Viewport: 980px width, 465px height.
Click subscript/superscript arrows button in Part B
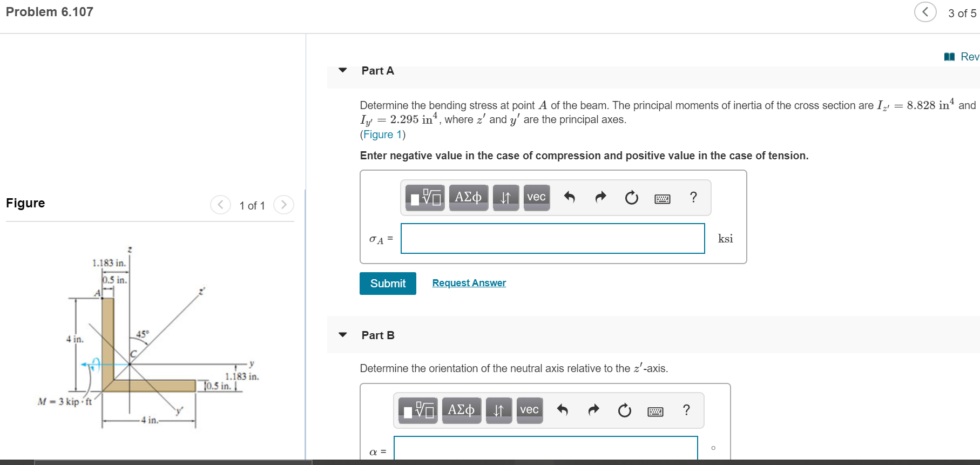tap(499, 410)
